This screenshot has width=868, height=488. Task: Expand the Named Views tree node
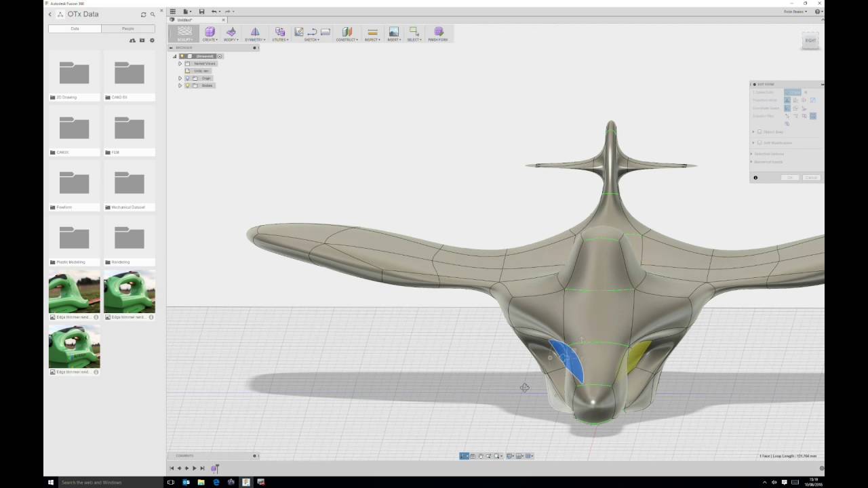coord(180,64)
